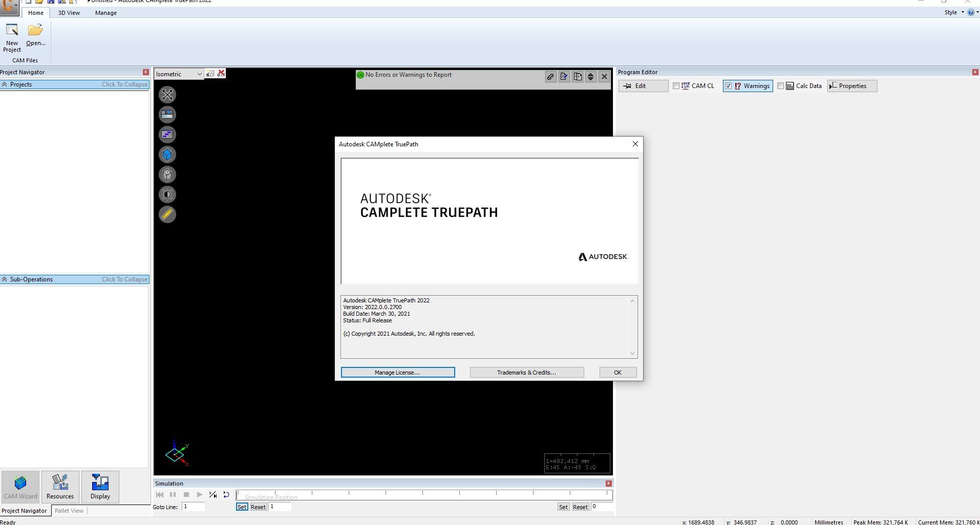
Task: Click the left Set button under simulation
Action: click(x=242, y=507)
